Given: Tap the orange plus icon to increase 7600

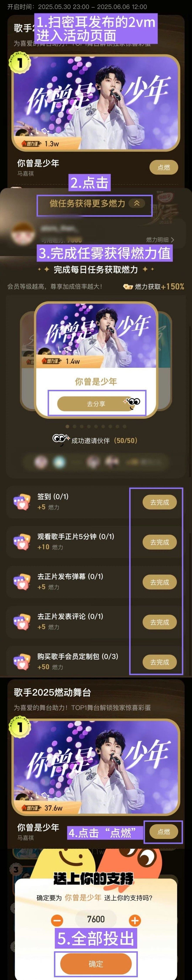Looking at the screenshot, I should pyautogui.click(x=135, y=920).
